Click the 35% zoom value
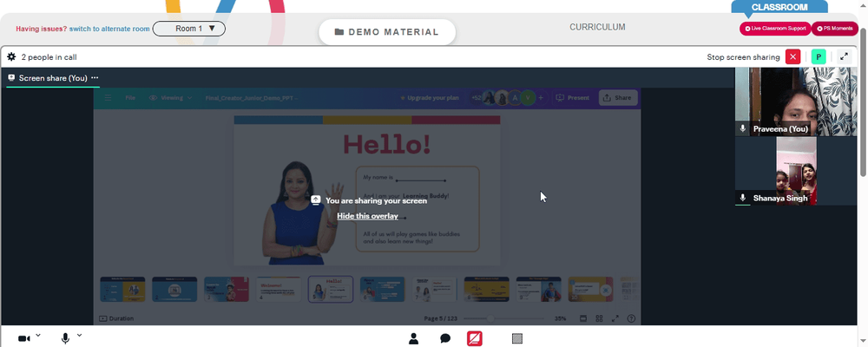Viewport: 868px width, 347px height. [560, 318]
